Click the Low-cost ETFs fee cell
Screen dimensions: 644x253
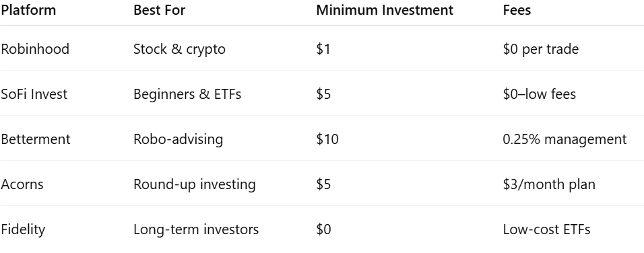tap(546, 229)
